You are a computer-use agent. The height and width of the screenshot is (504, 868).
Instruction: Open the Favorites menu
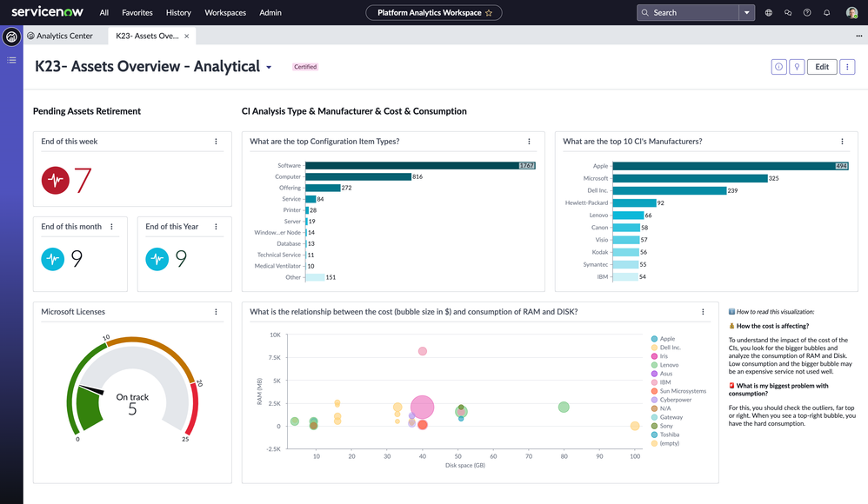(137, 13)
